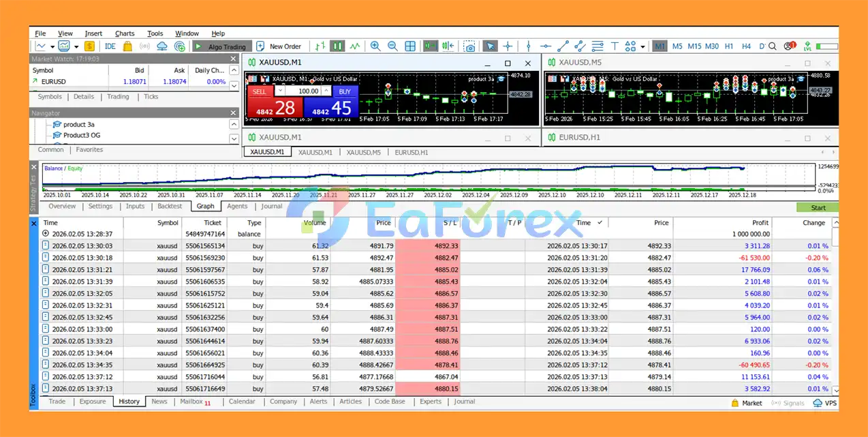Select the cursor arrow tool
Image resolution: width=868 pixels, height=437 pixels.
pos(490,46)
